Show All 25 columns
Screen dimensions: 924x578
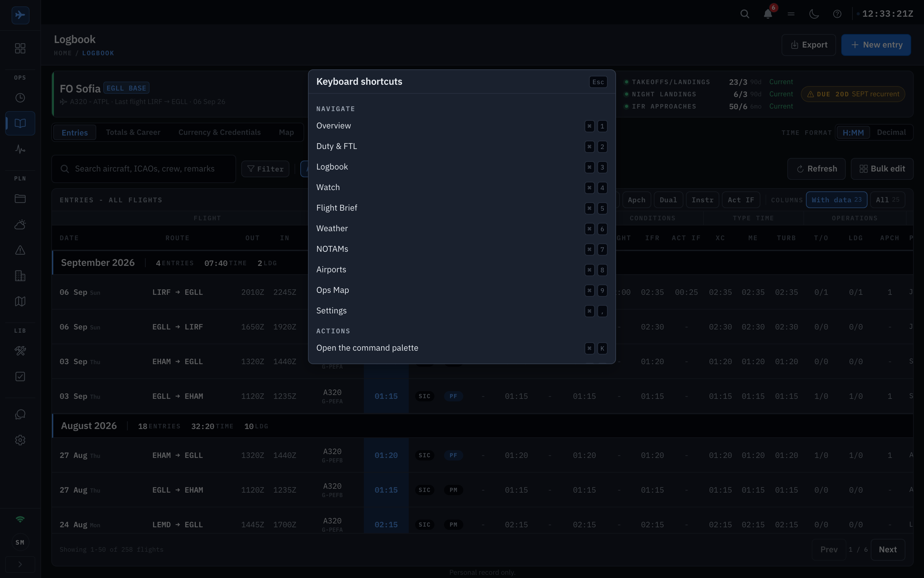coord(887,200)
